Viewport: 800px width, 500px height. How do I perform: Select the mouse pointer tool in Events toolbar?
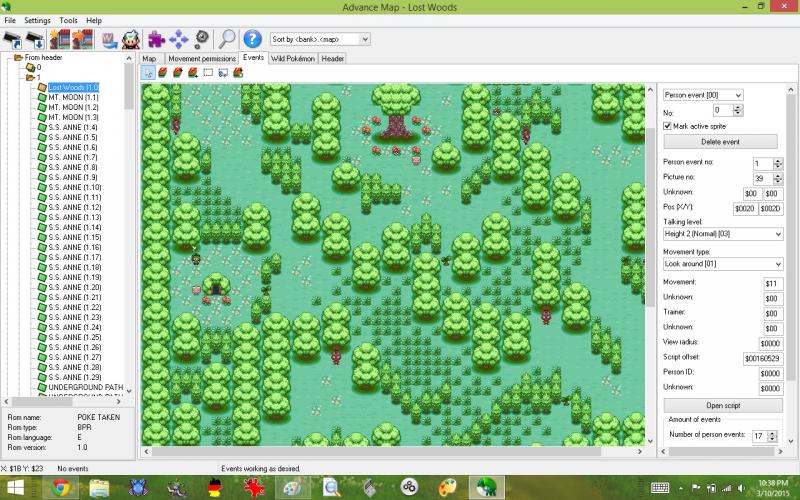click(148, 72)
